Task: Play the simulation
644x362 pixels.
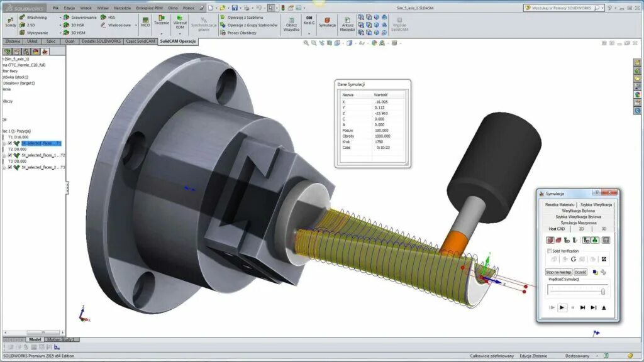Action: coord(562,307)
